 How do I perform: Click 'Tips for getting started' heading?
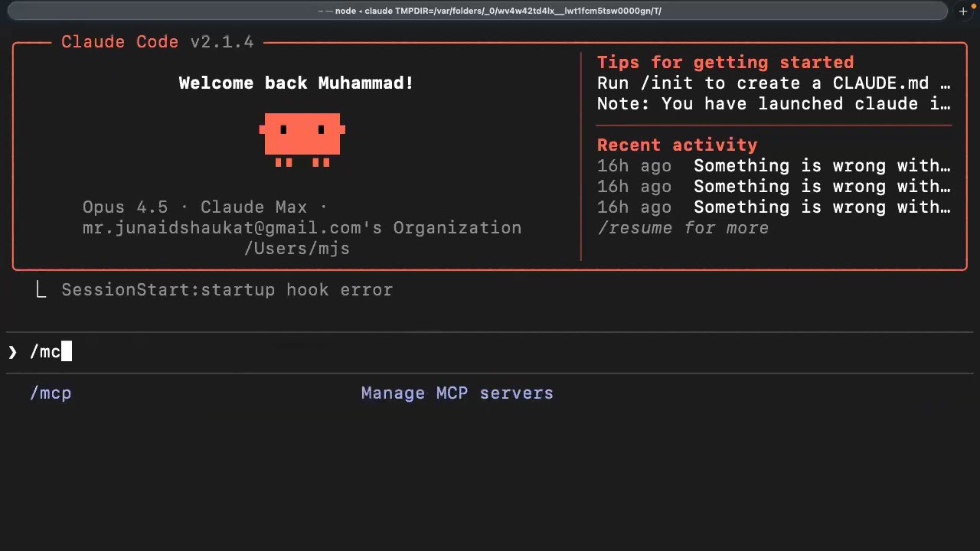pyautogui.click(x=725, y=63)
